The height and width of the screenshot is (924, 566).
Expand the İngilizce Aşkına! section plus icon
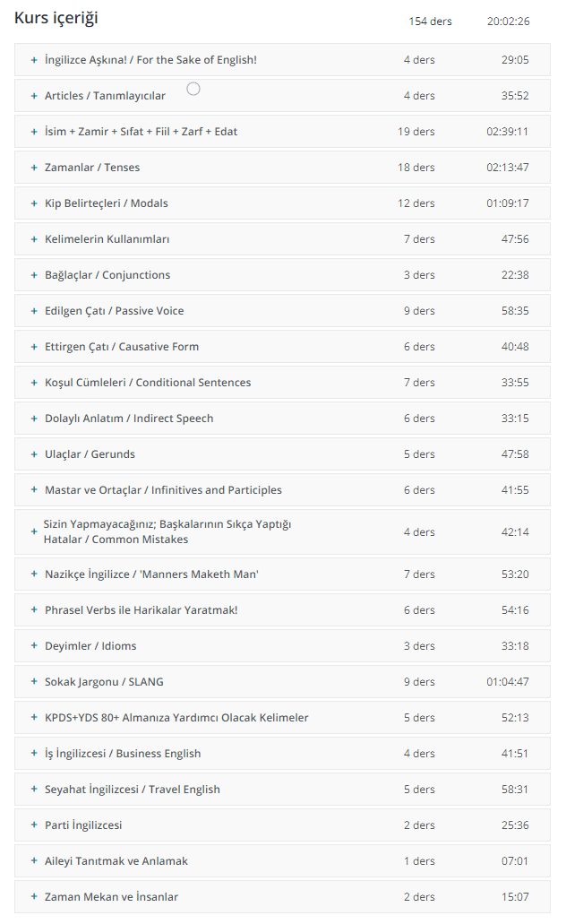tap(34, 59)
